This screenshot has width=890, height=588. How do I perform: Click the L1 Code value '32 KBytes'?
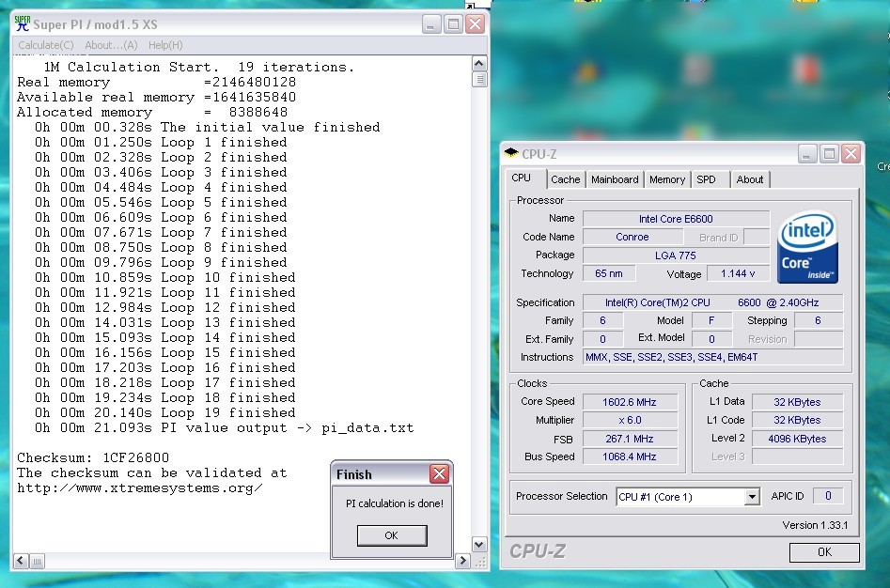point(797,420)
